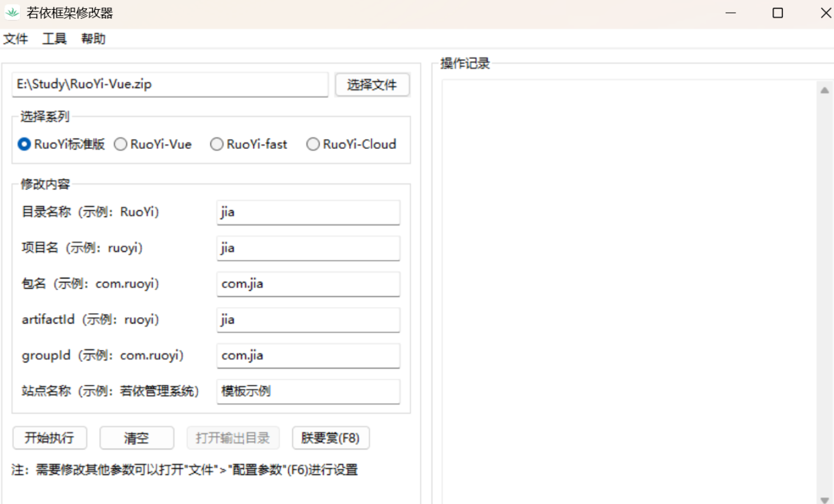
Task: Click the 修改内容 group title
Action: pos(45,184)
